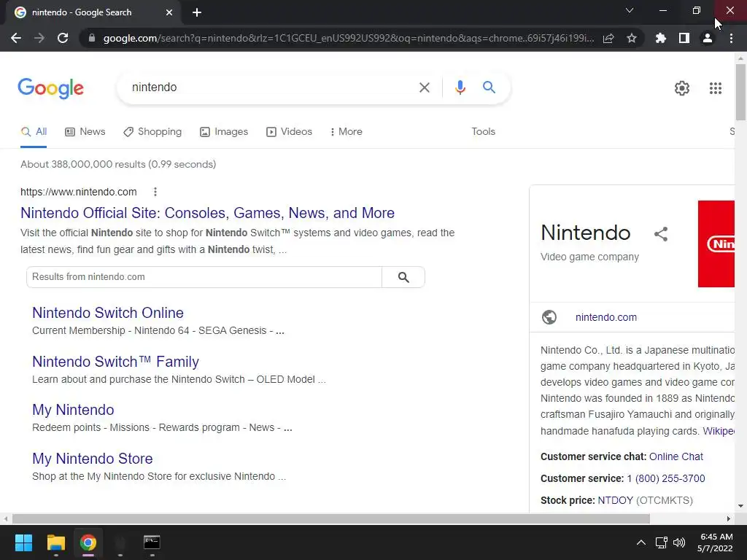
Task: Show hidden tray icons chevron
Action: point(640,542)
